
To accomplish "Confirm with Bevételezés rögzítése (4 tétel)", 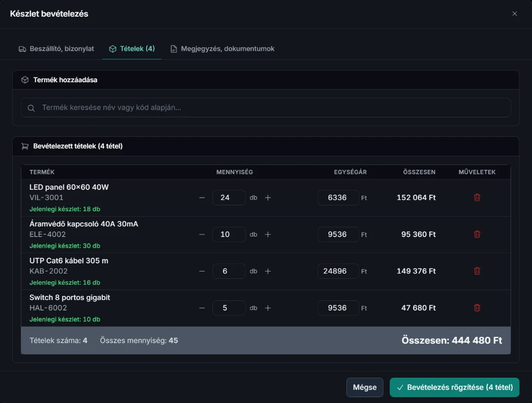I will 455,387.
